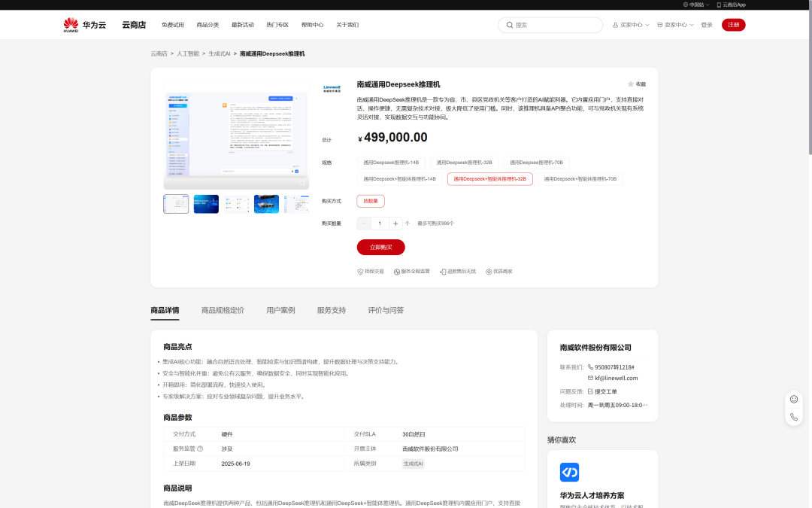The image size is (812, 508).
Task: Click the 登录 link
Action: pyautogui.click(x=707, y=25)
